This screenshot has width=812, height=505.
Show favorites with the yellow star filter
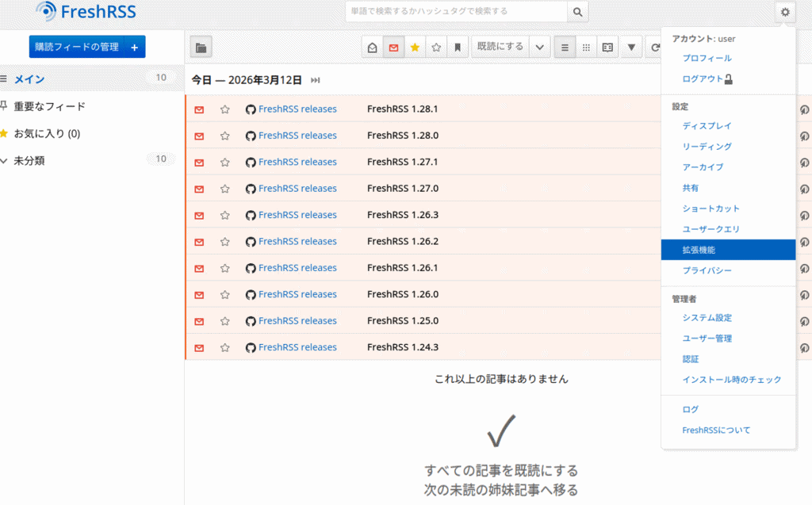point(415,48)
